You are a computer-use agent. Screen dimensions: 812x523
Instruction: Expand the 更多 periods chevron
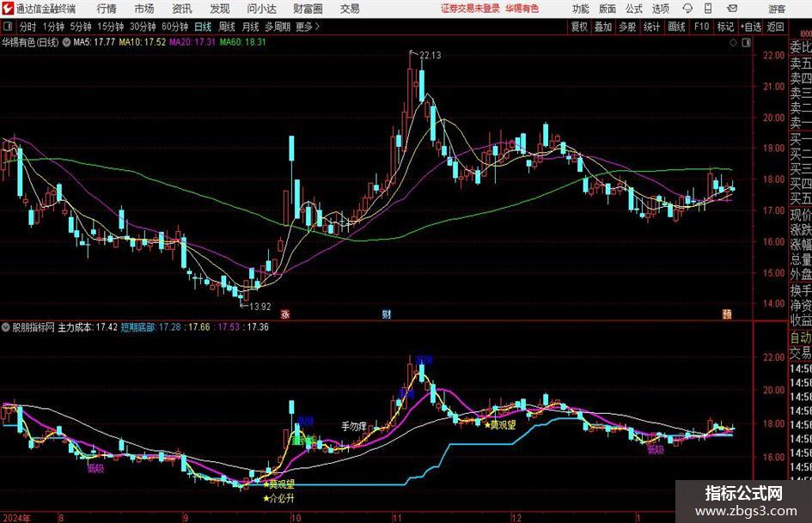point(317,27)
